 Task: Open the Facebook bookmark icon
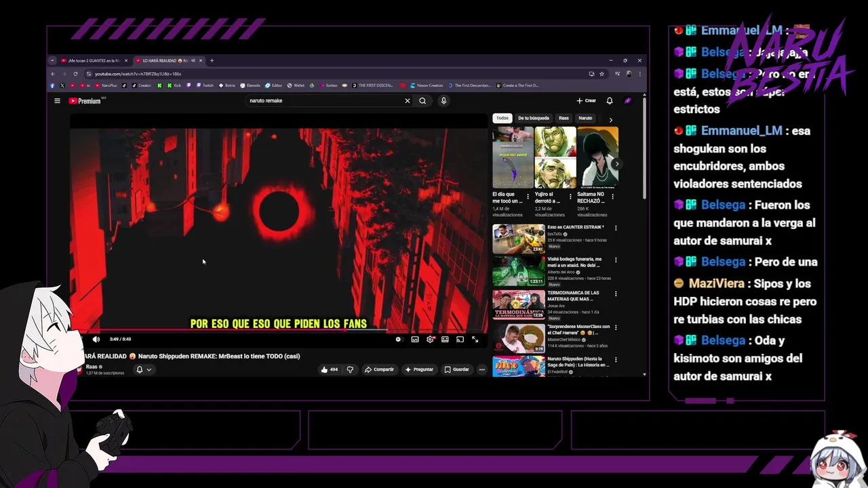point(52,85)
